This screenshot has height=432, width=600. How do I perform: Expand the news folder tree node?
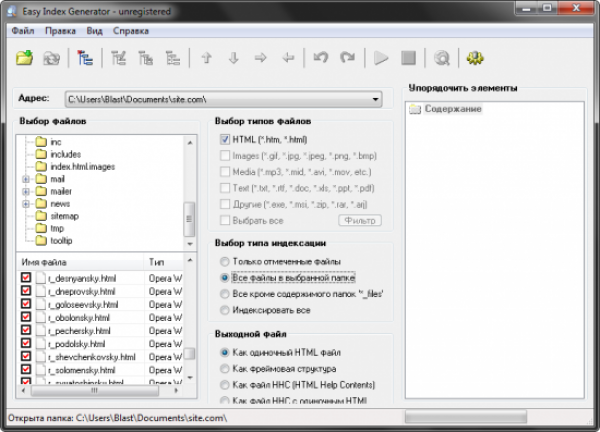pos(25,203)
